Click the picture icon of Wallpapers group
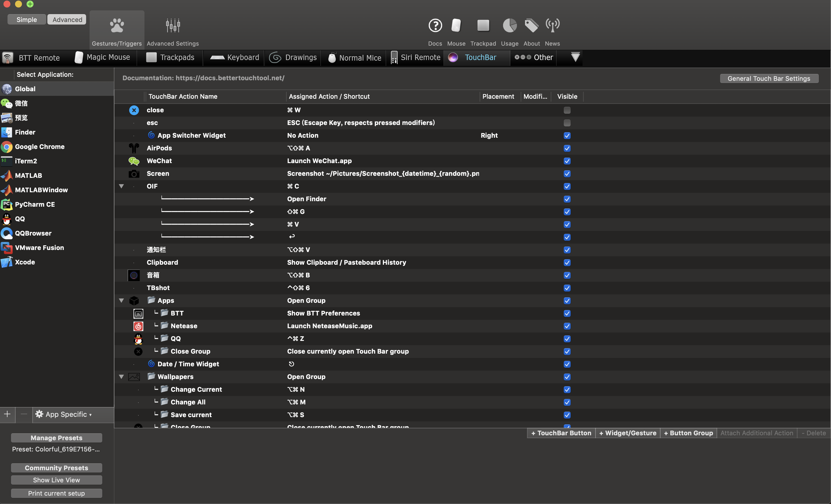 (134, 377)
